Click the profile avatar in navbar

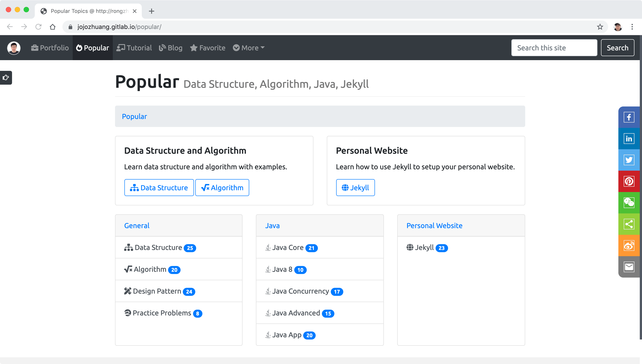click(14, 48)
